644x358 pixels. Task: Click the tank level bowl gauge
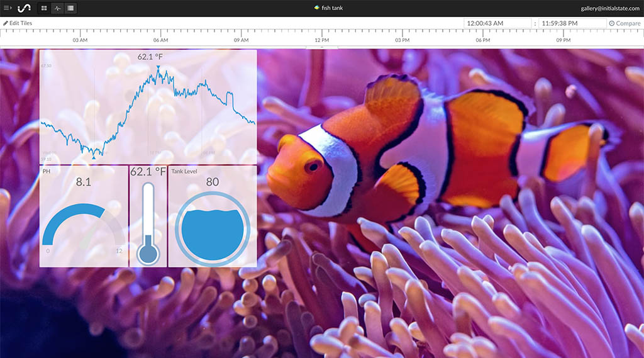pos(213,229)
